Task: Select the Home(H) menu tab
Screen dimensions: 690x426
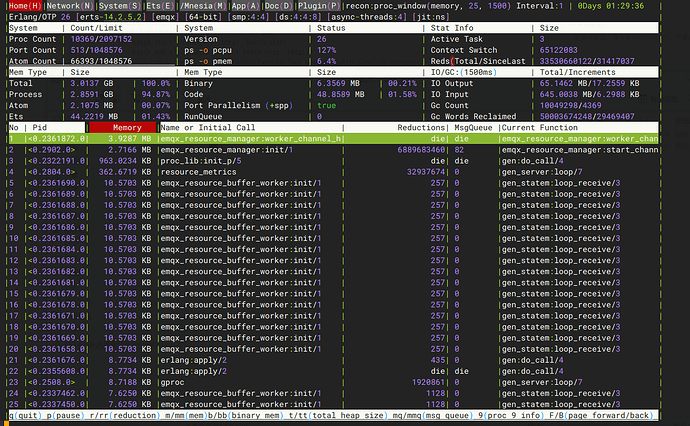Action: click(x=25, y=6)
